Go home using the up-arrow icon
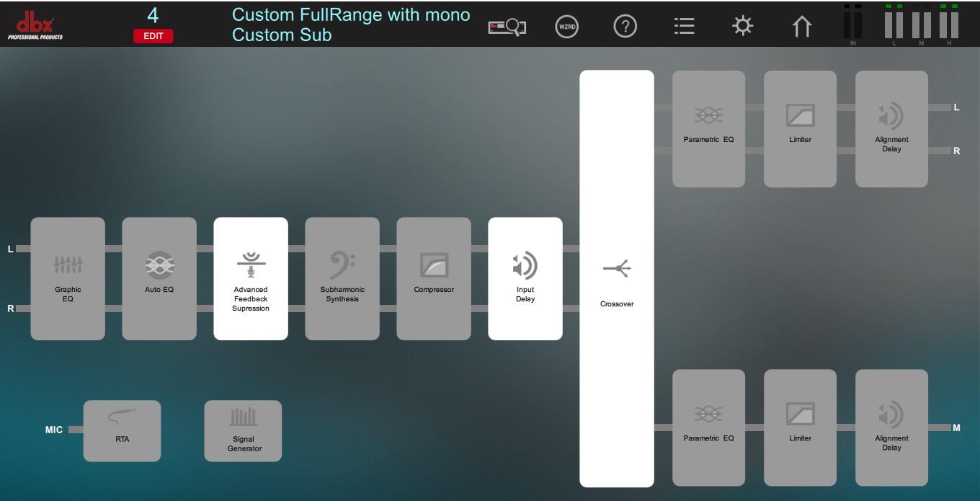980x501 pixels. 801,27
